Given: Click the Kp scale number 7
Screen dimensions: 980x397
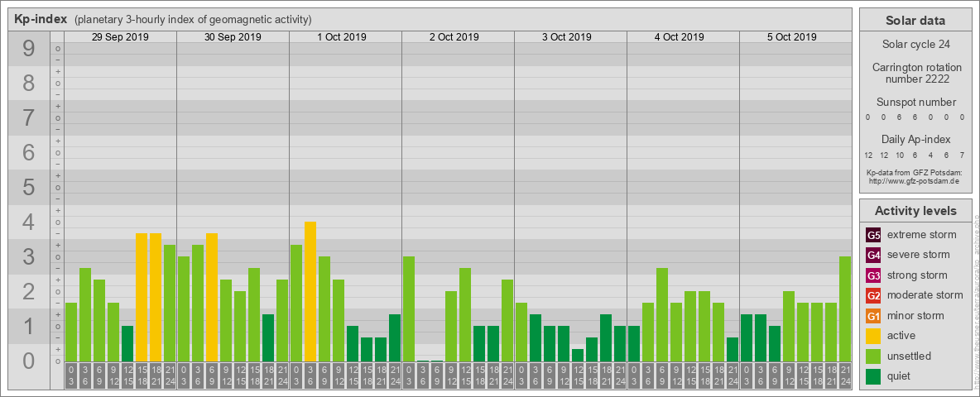Looking at the screenshot, I should pos(28,118).
